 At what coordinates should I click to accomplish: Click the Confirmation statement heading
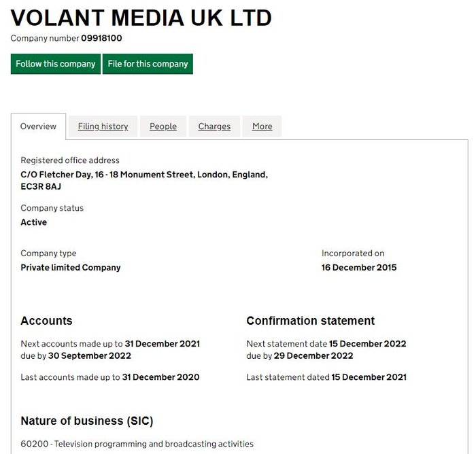coord(310,321)
